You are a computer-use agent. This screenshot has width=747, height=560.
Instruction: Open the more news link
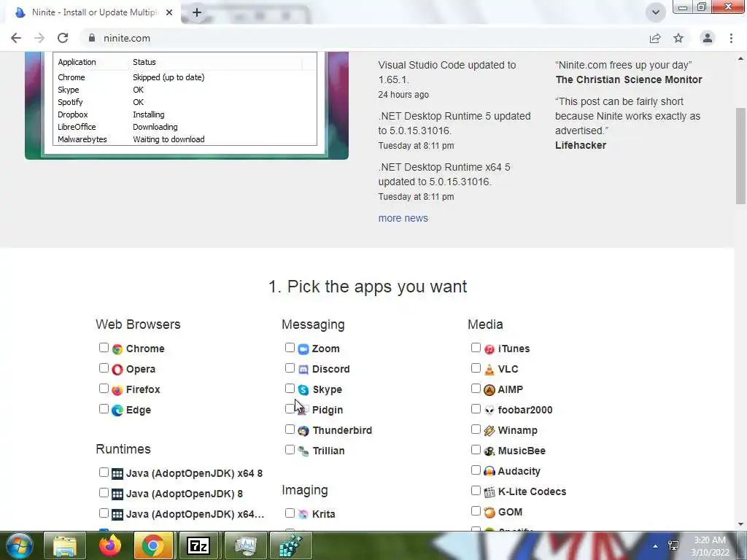tap(403, 218)
